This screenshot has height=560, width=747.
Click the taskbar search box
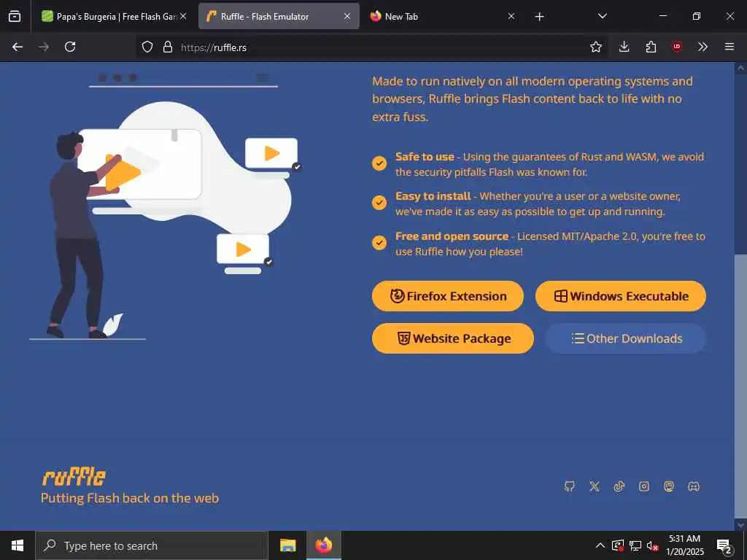click(152, 545)
